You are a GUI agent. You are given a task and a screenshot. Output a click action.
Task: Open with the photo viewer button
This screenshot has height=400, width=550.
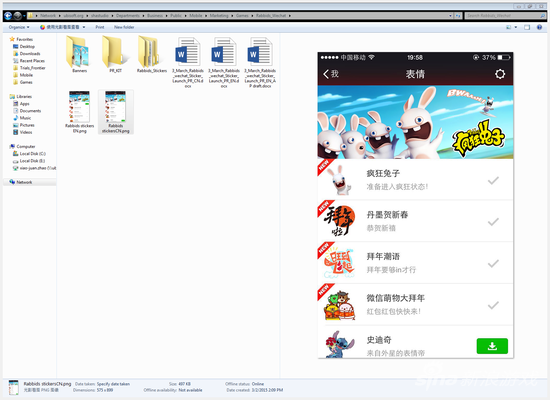coord(60,27)
